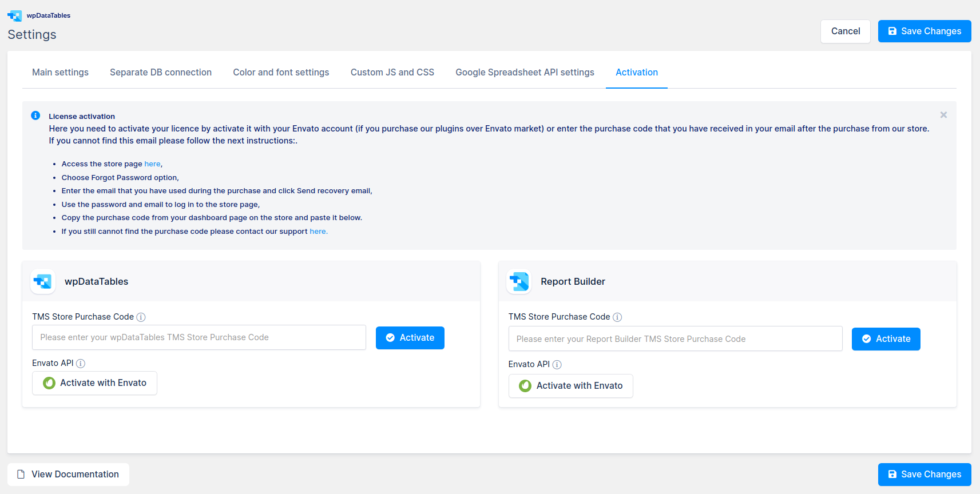Click the 'Copy the purchase code' instruction line
This screenshot has width=980, height=494.
[212, 218]
